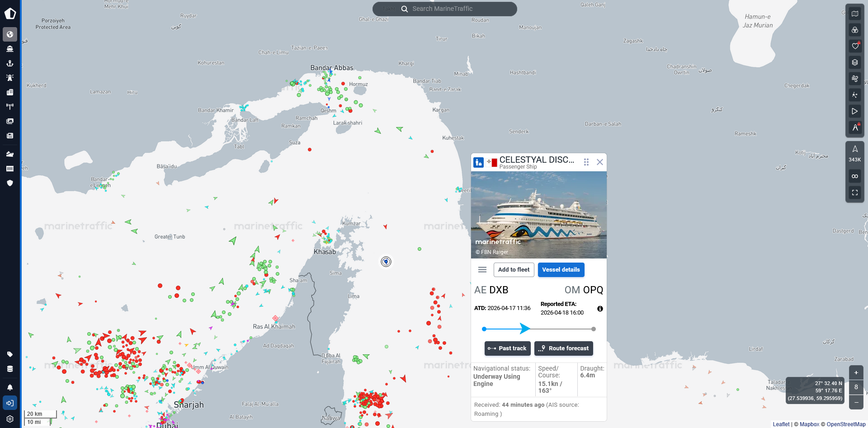Click the Greater Tunb island label

click(x=170, y=237)
